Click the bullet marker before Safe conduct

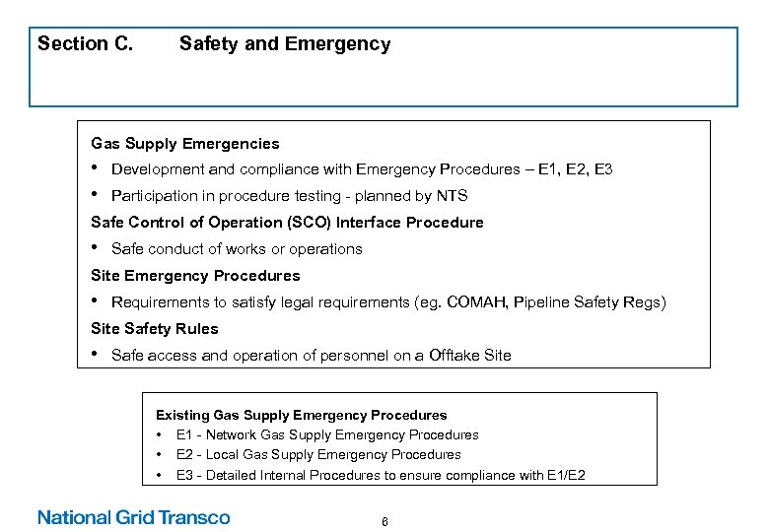pos(96,248)
